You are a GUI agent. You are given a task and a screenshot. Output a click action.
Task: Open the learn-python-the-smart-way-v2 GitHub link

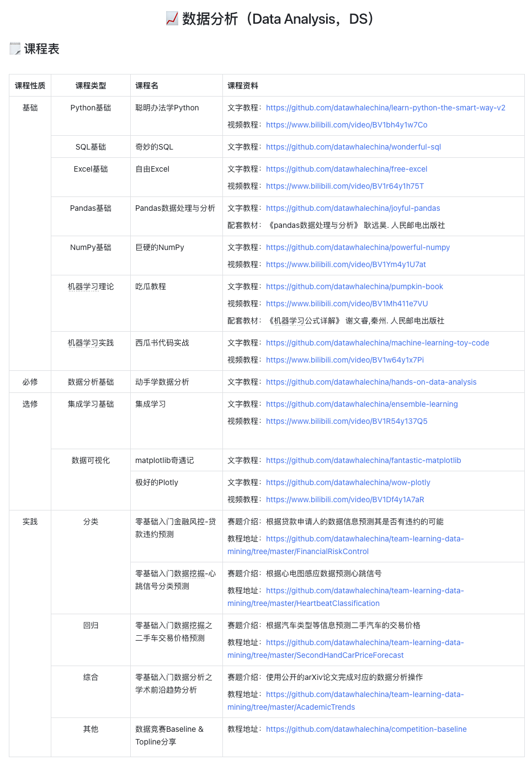coord(386,108)
